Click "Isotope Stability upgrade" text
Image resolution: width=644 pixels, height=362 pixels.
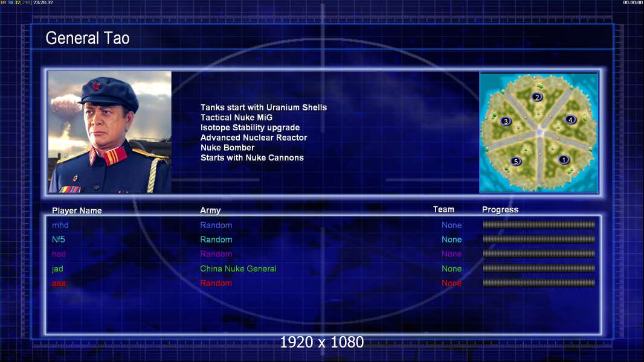(250, 127)
